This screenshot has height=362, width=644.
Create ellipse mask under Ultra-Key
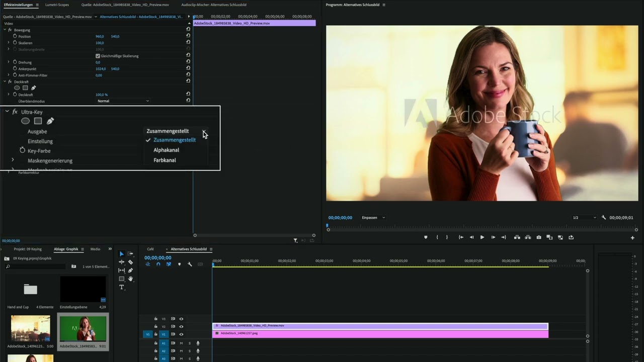(25, 121)
